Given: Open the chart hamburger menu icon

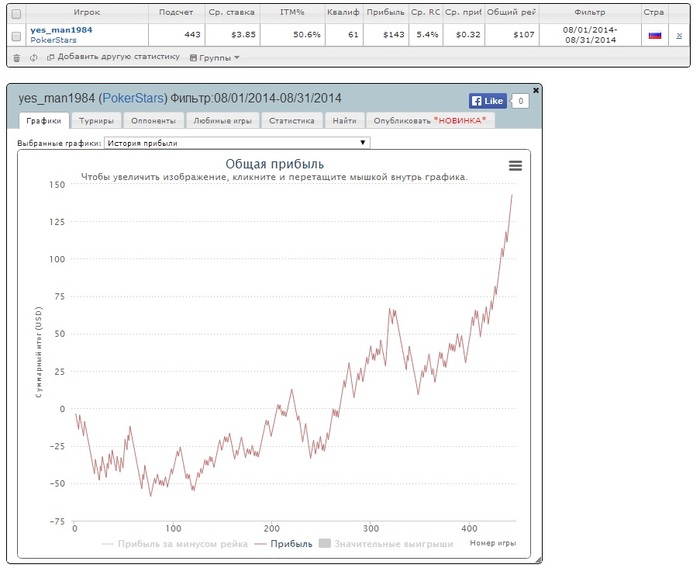Looking at the screenshot, I should [x=516, y=166].
